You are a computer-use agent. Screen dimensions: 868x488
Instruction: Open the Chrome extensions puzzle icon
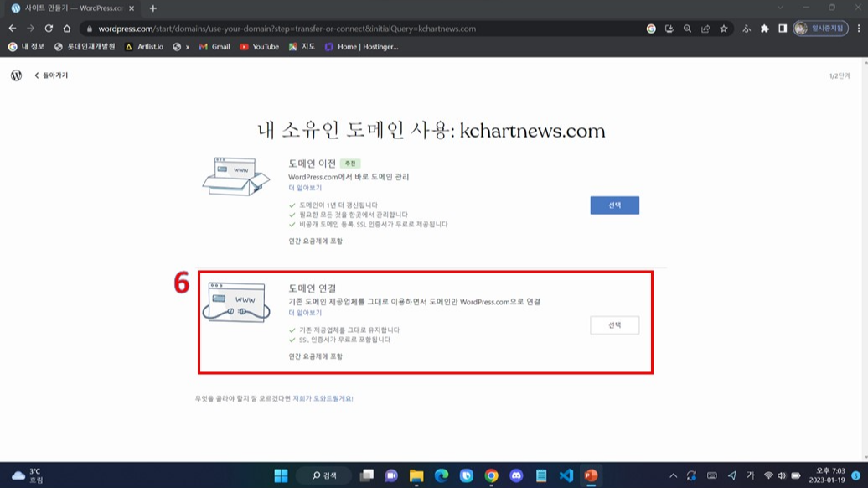(764, 29)
